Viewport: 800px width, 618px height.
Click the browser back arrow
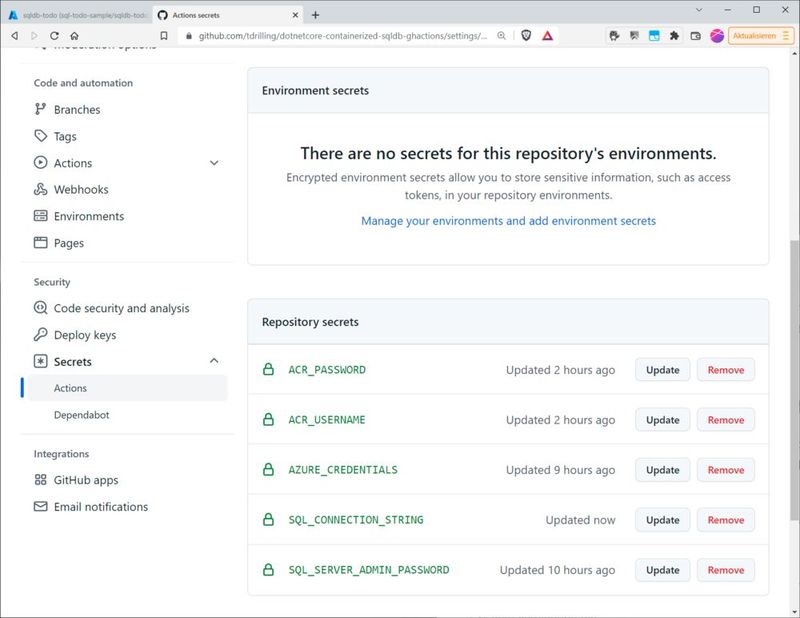pyautogui.click(x=15, y=36)
